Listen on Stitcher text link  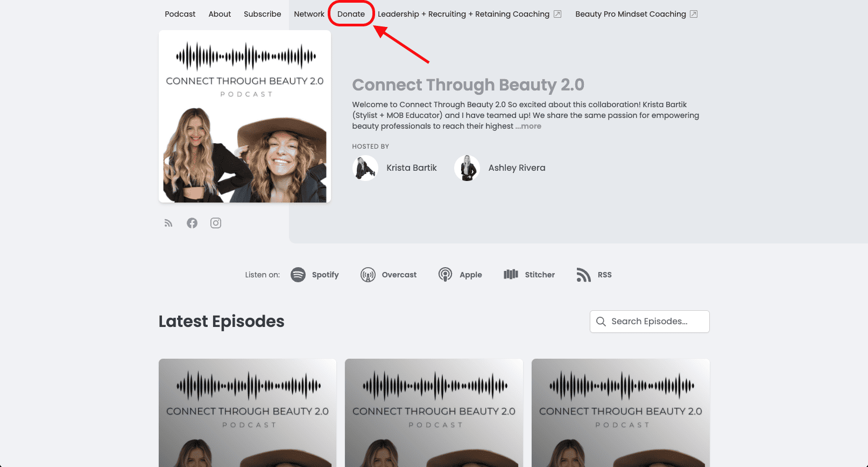tap(540, 275)
